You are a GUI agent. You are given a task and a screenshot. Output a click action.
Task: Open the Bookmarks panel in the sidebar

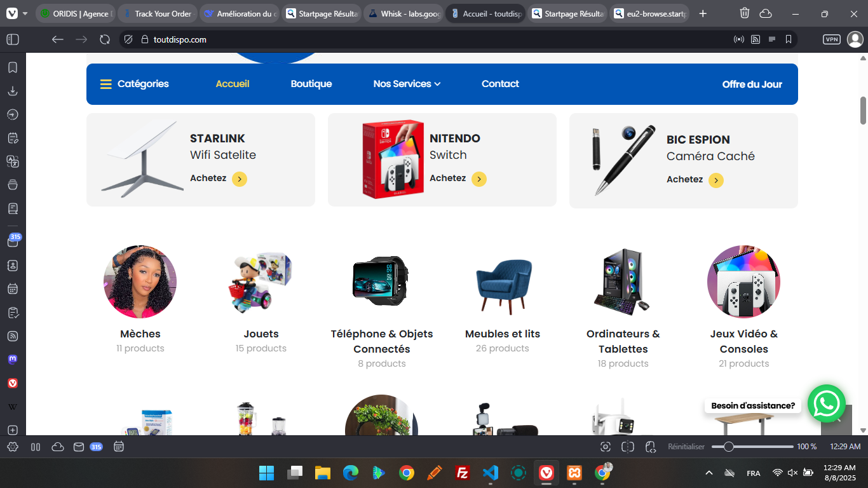(13, 67)
